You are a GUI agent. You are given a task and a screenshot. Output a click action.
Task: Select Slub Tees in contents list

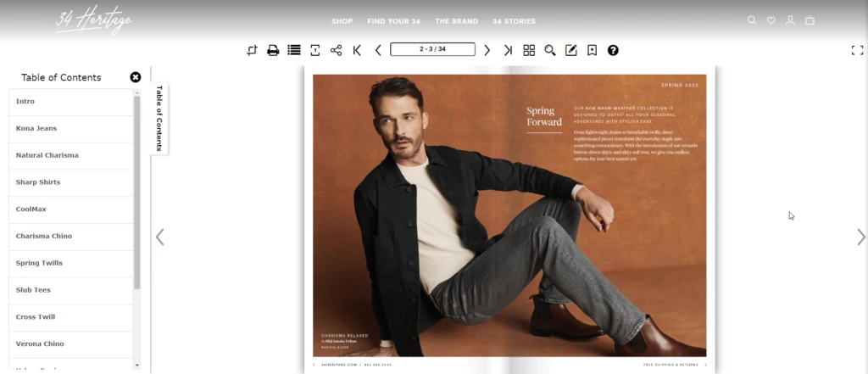point(71,290)
